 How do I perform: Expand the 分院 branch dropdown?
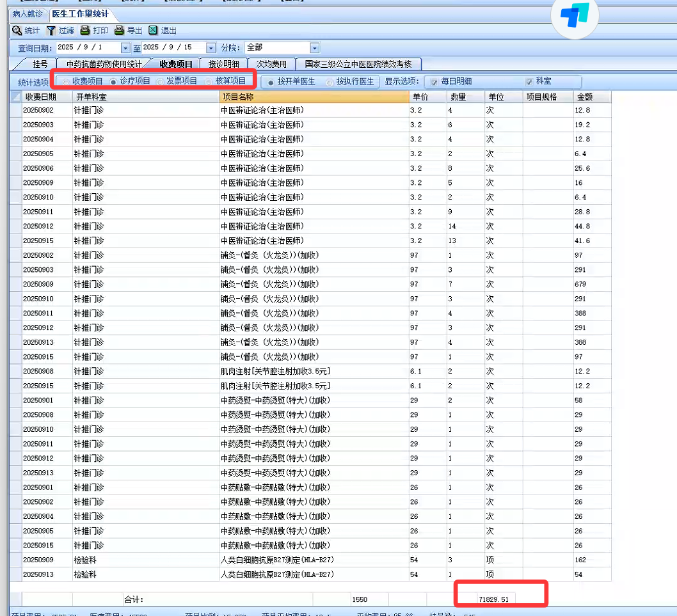click(x=314, y=48)
